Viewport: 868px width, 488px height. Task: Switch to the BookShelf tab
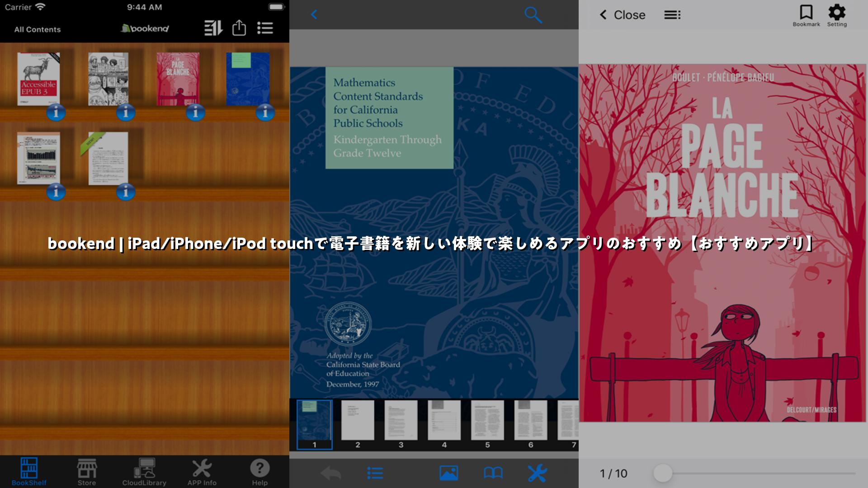29,472
